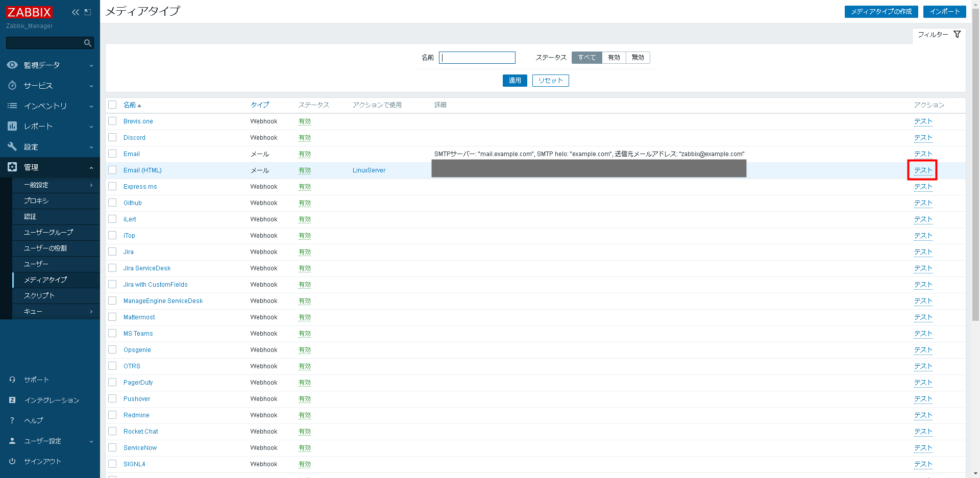Select the メディアタイプ menu item
The image size is (980, 478).
[56, 280]
